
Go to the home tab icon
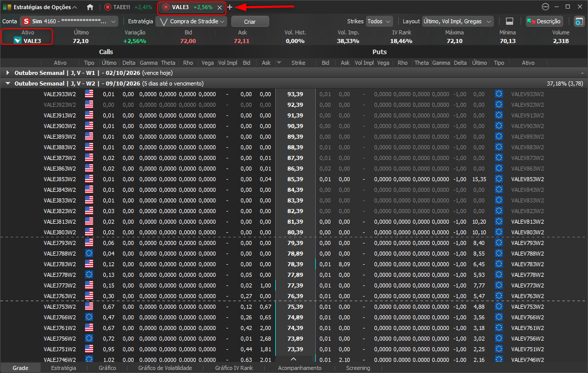pos(90,7)
